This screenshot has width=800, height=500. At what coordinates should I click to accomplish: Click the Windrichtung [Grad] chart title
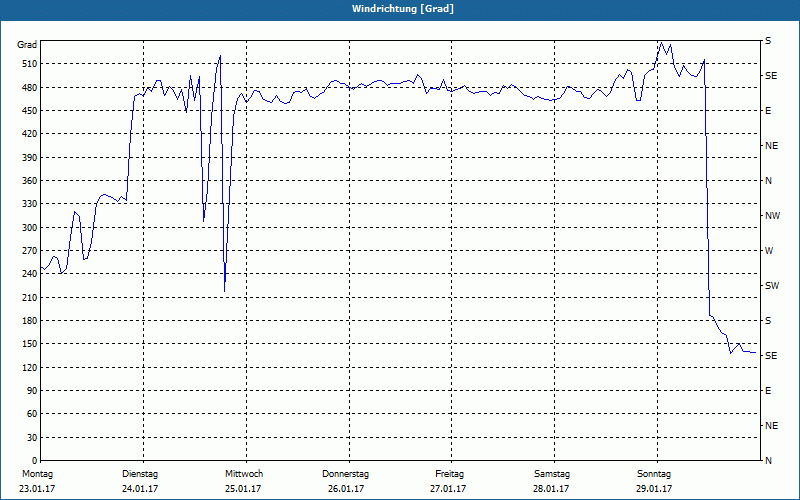(403, 9)
